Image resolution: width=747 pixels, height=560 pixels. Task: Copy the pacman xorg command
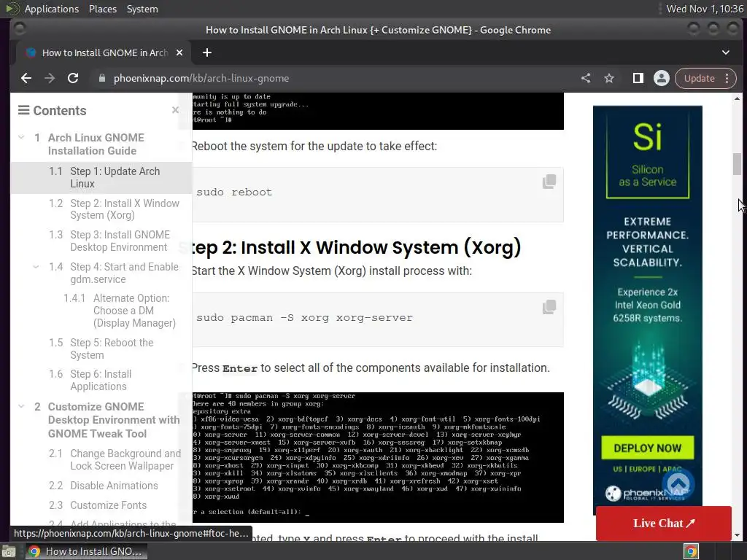click(549, 307)
